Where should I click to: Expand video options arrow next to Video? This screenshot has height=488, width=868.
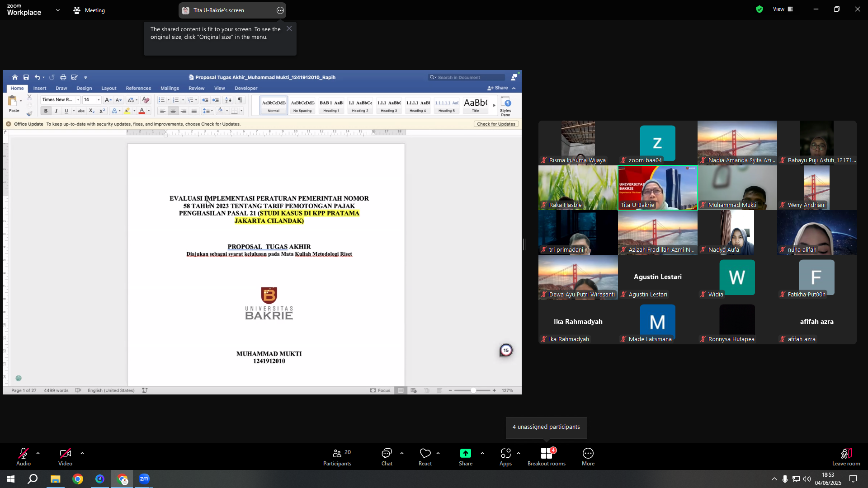(82, 453)
